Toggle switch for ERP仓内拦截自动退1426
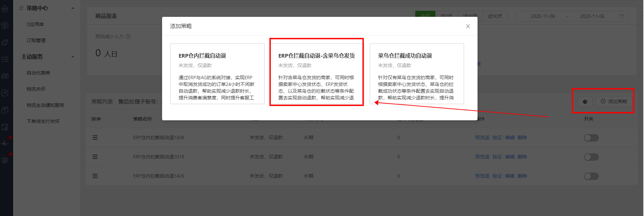This screenshot has width=644, height=216. 591,176
